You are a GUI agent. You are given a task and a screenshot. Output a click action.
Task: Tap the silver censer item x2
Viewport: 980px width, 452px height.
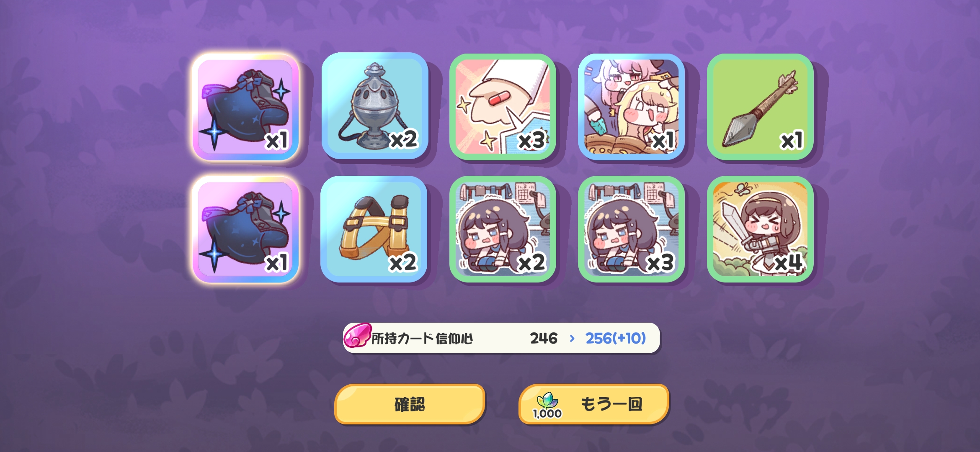click(374, 106)
